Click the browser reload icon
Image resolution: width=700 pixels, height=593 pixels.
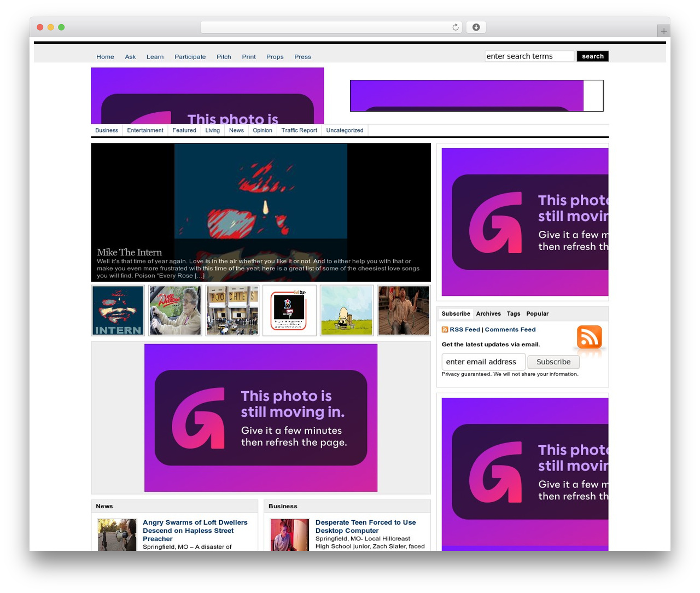coord(456,27)
